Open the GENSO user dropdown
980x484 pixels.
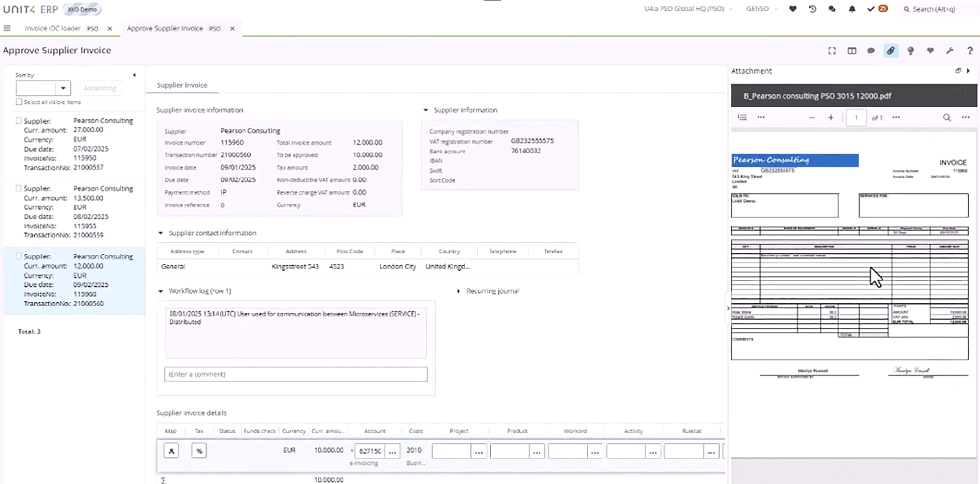761,9
